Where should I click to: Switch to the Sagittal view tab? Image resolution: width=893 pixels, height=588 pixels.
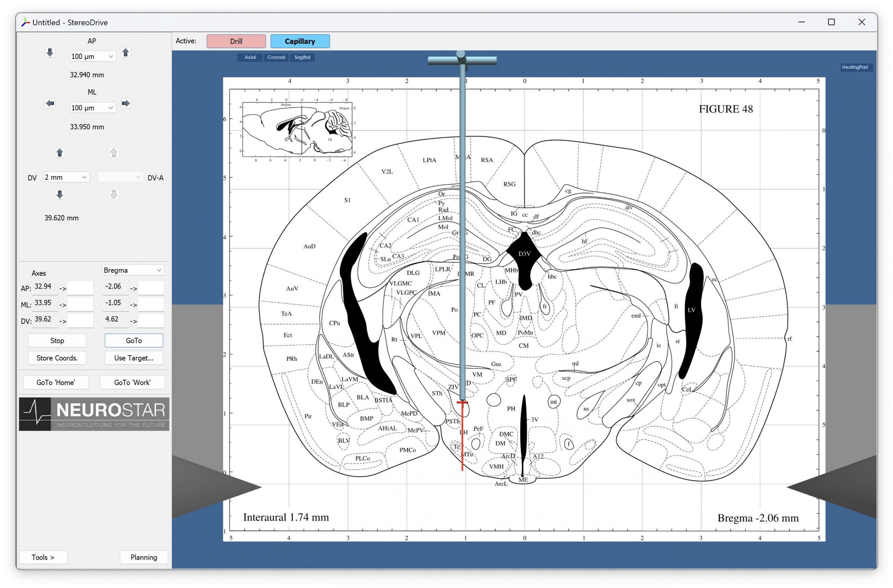pyautogui.click(x=302, y=58)
